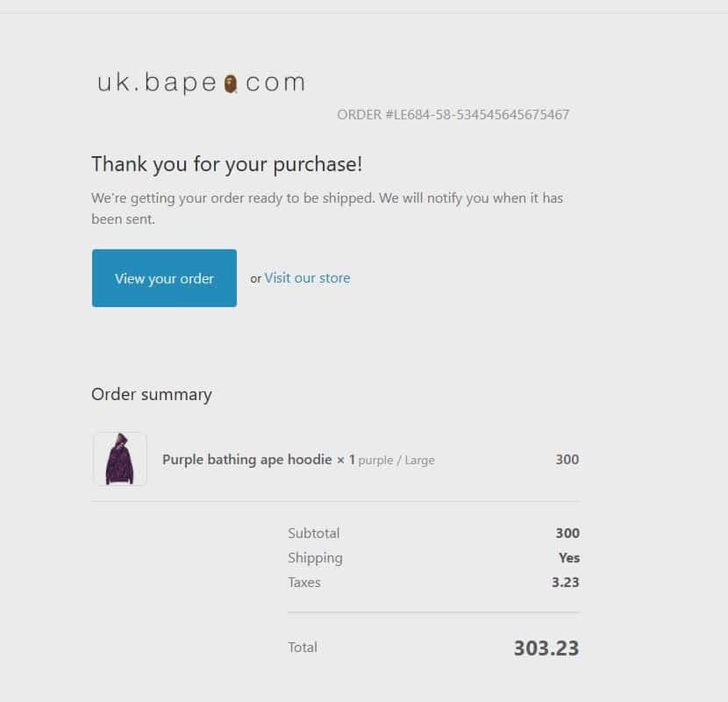Click the Thank you for your purchase heading

coord(226,164)
